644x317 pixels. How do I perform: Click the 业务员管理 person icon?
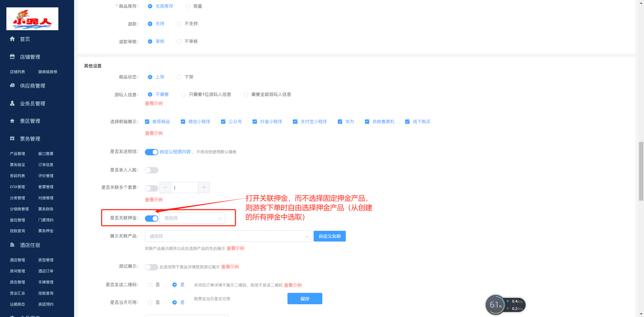(x=12, y=103)
